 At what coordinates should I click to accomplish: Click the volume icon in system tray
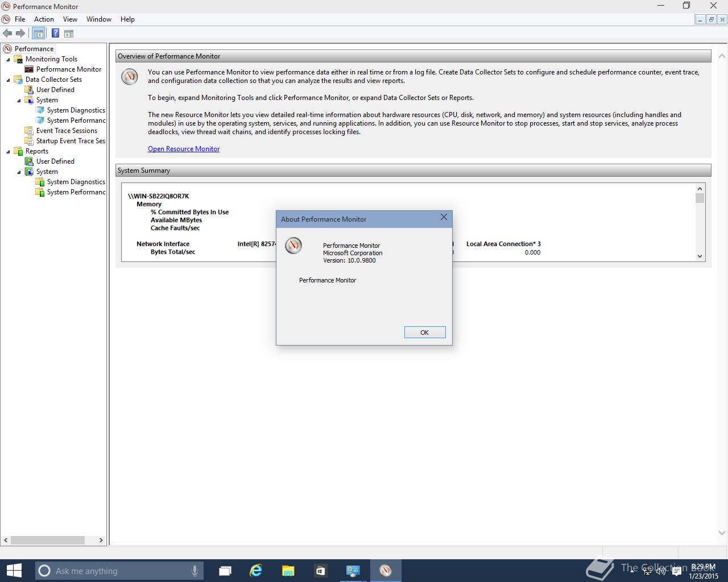pyautogui.click(x=661, y=571)
